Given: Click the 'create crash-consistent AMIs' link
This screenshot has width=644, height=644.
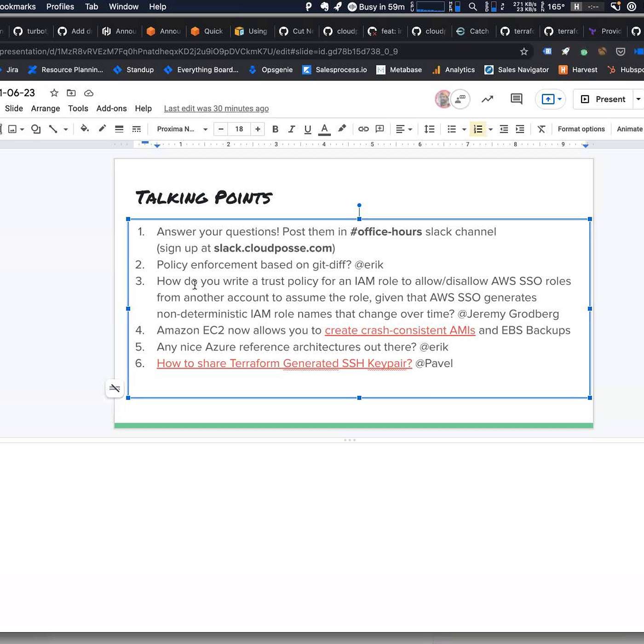Looking at the screenshot, I should 400,330.
